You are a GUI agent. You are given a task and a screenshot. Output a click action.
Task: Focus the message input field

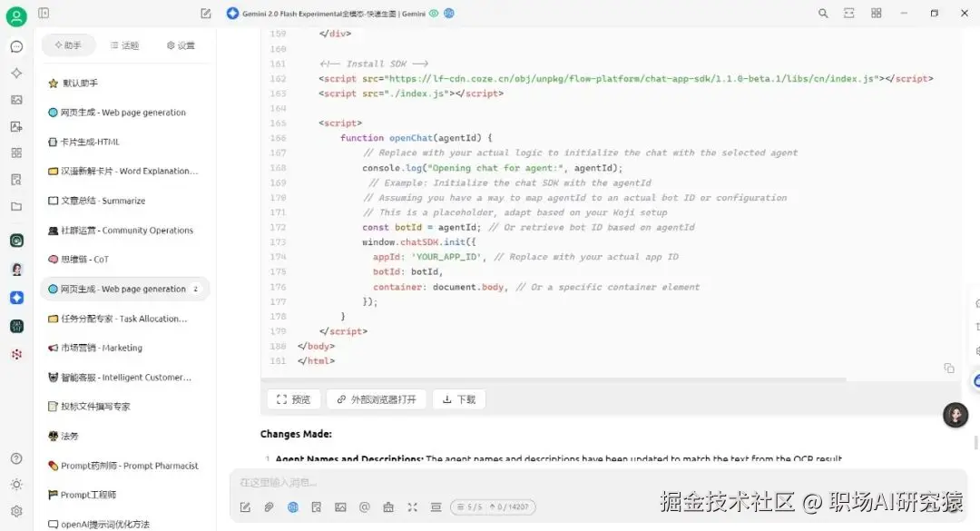[x=597, y=482]
